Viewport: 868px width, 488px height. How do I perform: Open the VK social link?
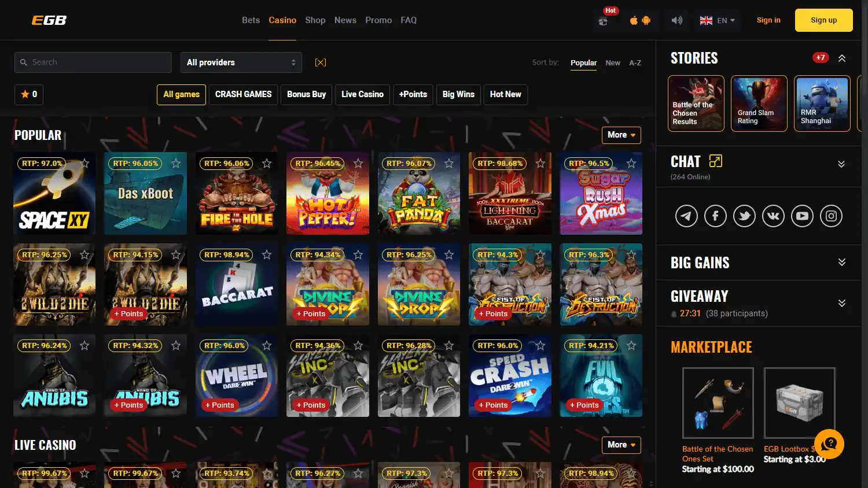click(x=773, y=216)
